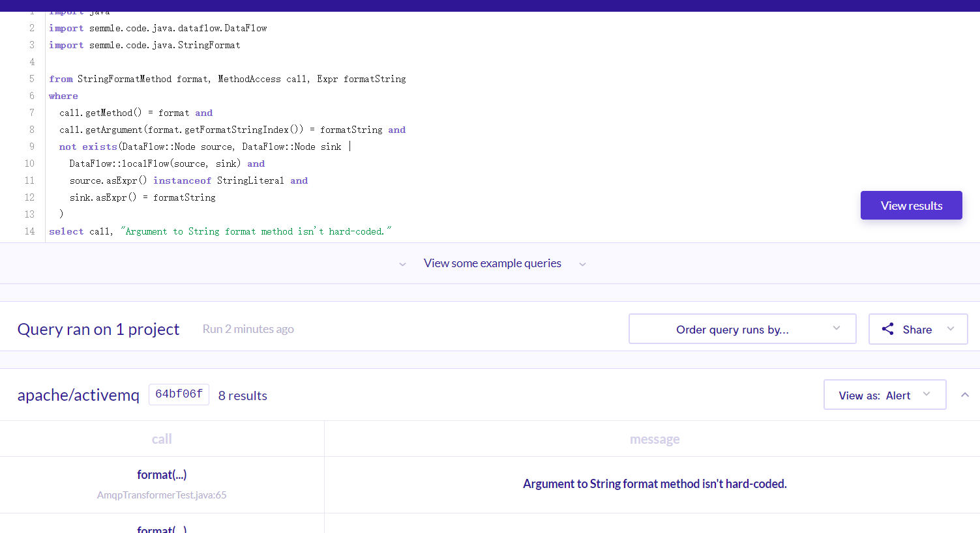Open AmqpTransformerTest.java:65 file location
The width and height of the screenshot is (980, 533).
[x=162, y=495]
